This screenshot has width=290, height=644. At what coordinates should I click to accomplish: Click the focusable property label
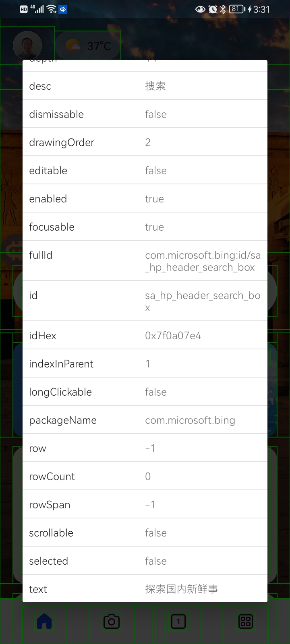tap(52, 227)
